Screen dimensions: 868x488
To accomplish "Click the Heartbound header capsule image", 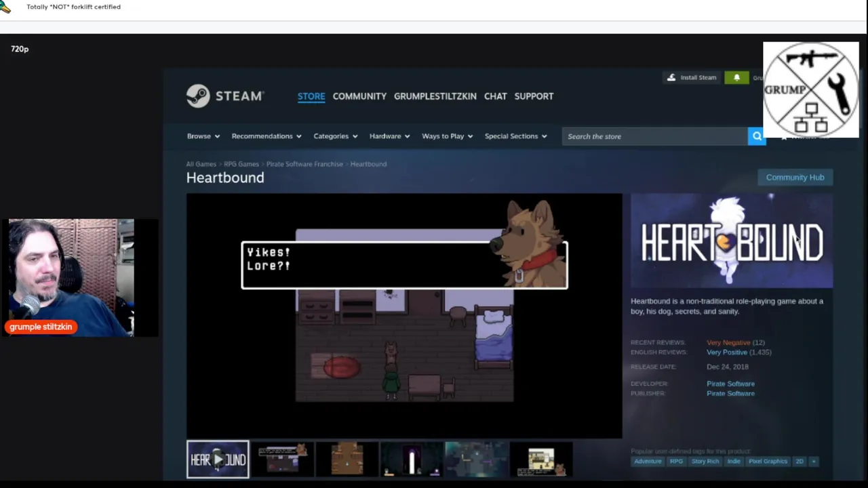I will pos(732,241).
